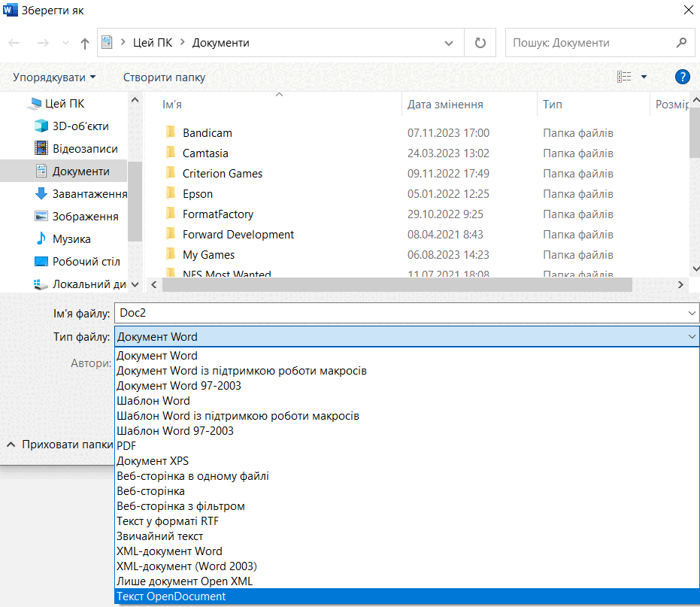Open the Bandicam folder
The image size is (700, 607).
(x=208, y=132)
